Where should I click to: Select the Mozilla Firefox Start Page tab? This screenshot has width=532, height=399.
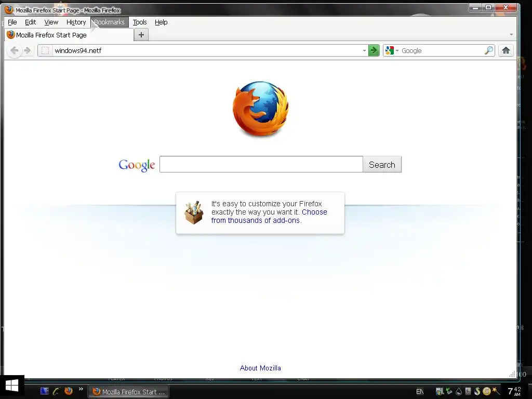pos(69,35)
